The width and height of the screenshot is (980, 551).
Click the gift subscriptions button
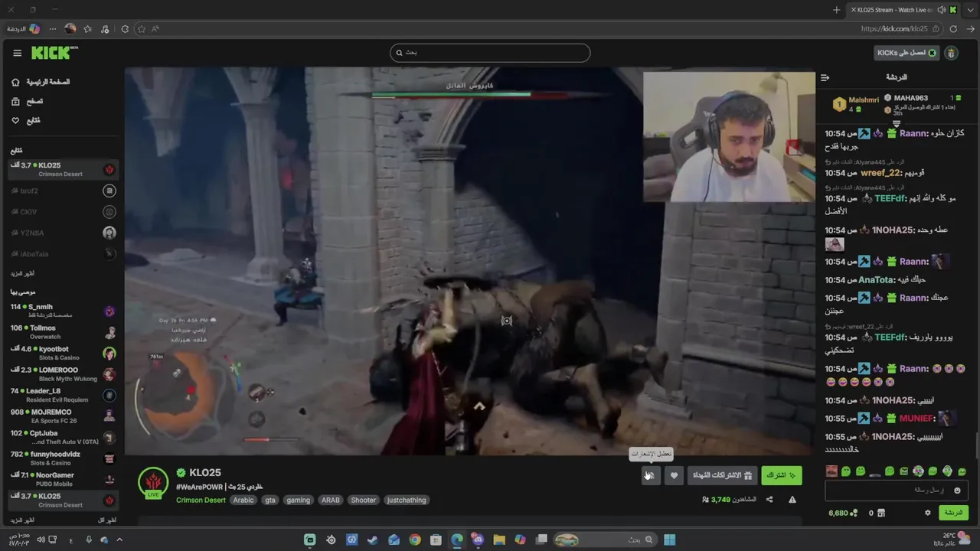(723, 475)
